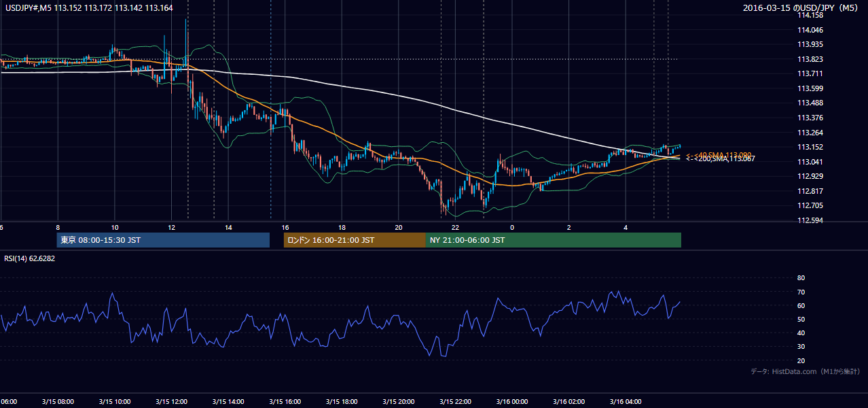Viewport: 868px width, 408px height.
Task: Click price axis label 112.705
Action: coord(810,205)
